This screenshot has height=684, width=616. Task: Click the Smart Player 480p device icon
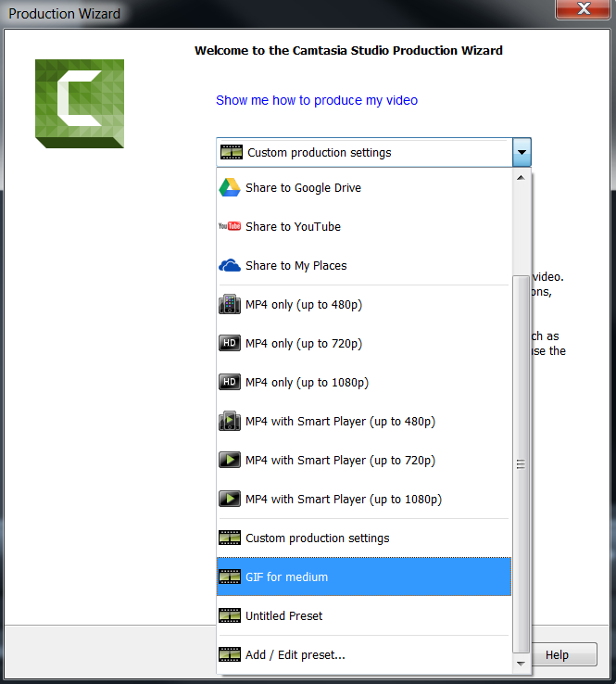230,421
